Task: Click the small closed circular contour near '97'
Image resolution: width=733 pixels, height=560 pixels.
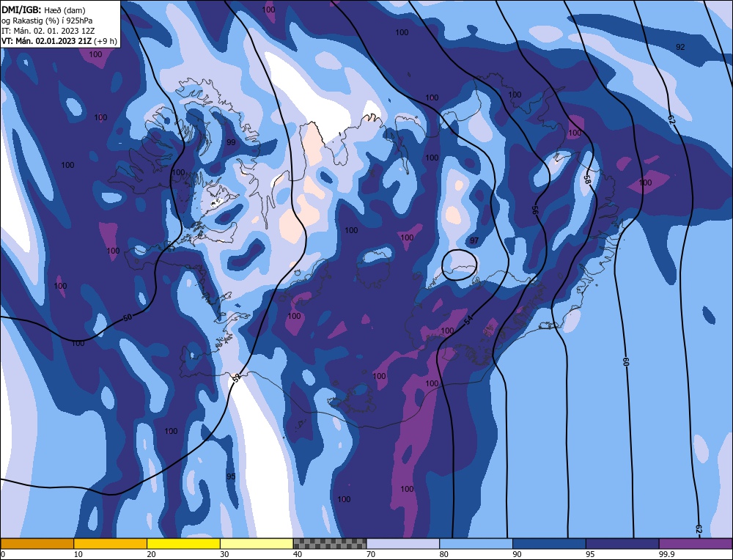Action: [x=460, y=265]
